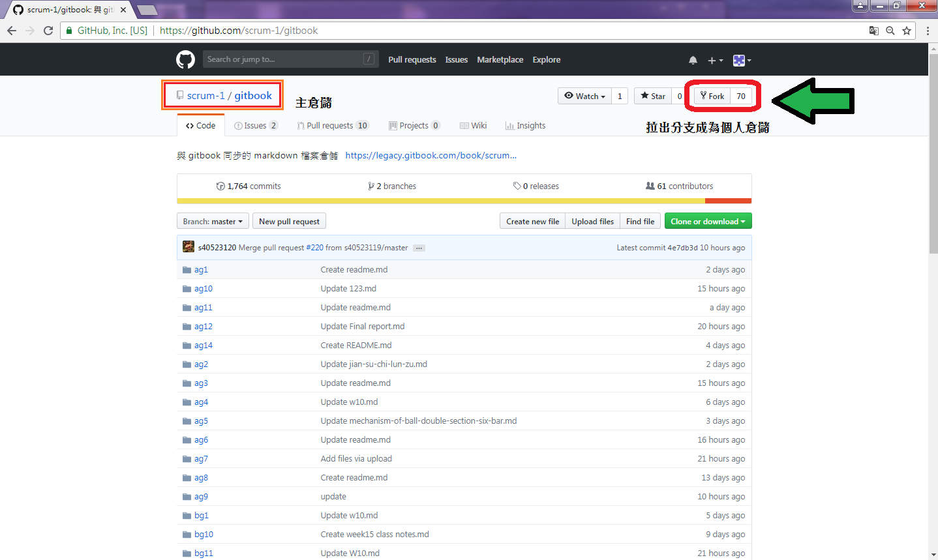938x560 pixels.
Task: Click Create new file button
Action: (x=533, y=222)
